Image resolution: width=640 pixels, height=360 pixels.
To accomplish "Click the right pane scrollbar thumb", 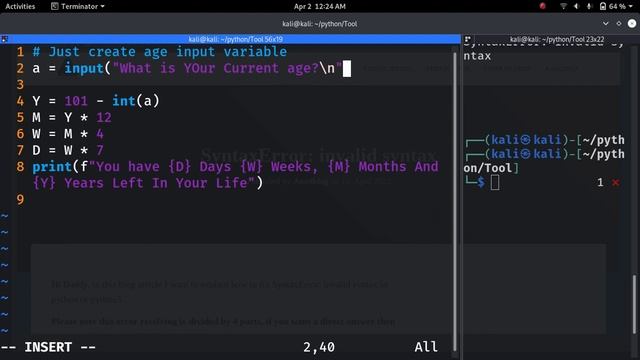I will [634, 304].
